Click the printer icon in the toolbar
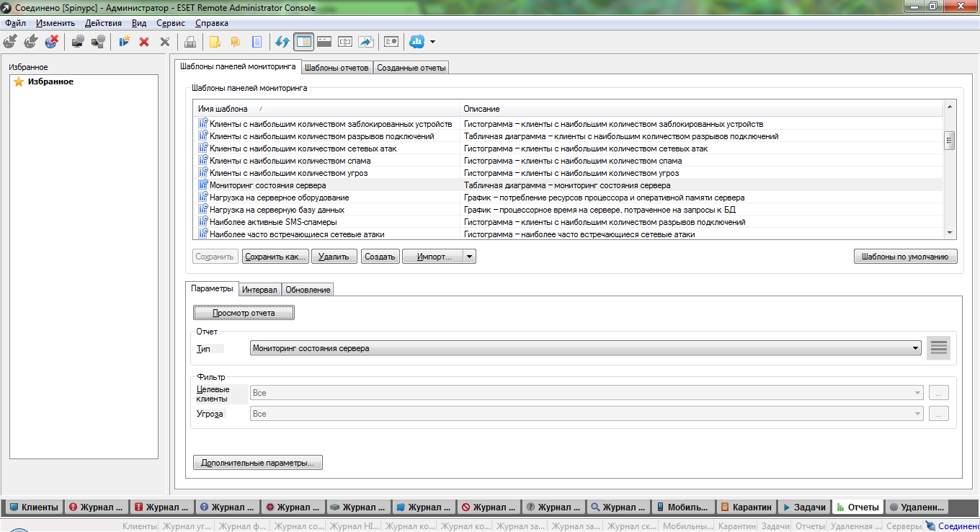The height and width of the screenshot is (532, 980). tap(190, 42)
